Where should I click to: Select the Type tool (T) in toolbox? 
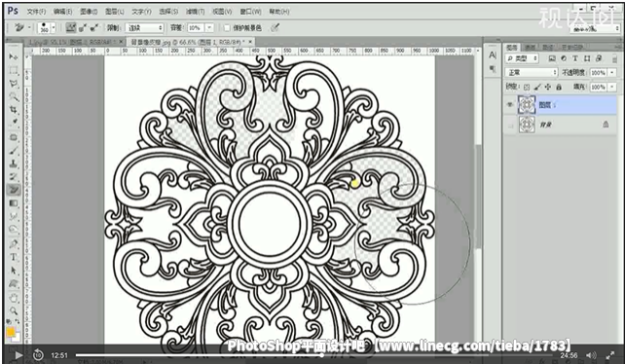point(14,257)
